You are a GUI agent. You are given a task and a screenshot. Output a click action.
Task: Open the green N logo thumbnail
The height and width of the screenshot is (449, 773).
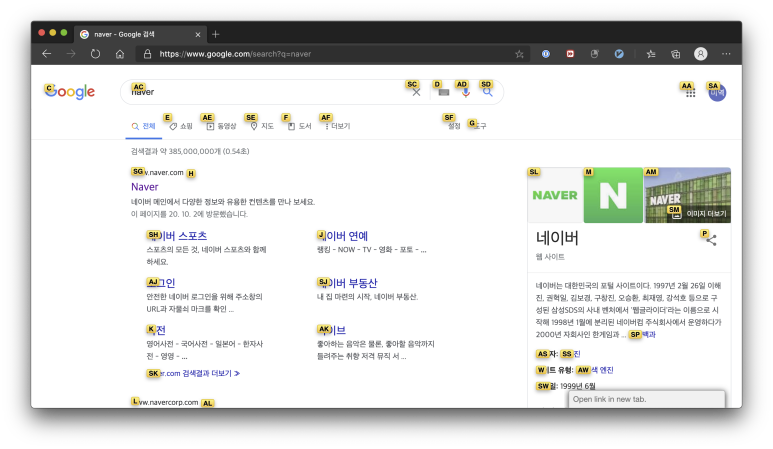pos(613,195)
